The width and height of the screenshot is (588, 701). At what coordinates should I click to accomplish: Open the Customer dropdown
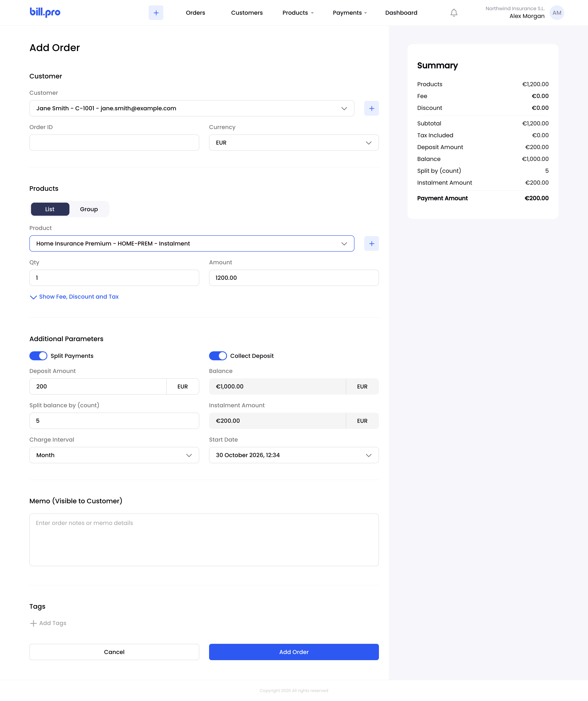click(x=192, y=108)
